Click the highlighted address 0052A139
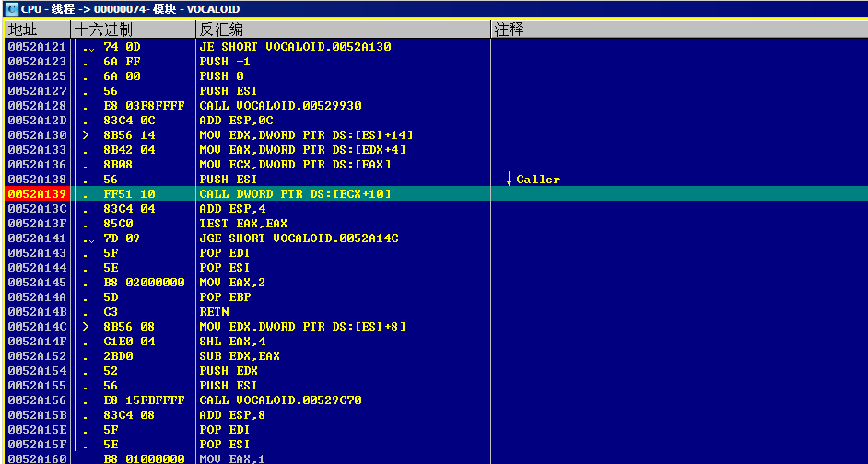868x464 pixels. (37, 194)
